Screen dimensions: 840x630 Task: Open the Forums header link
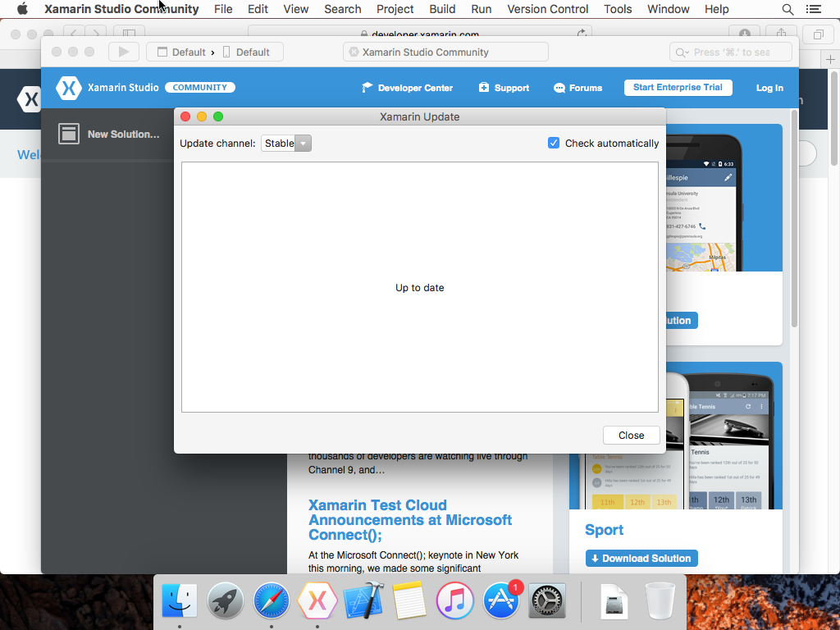577,88
